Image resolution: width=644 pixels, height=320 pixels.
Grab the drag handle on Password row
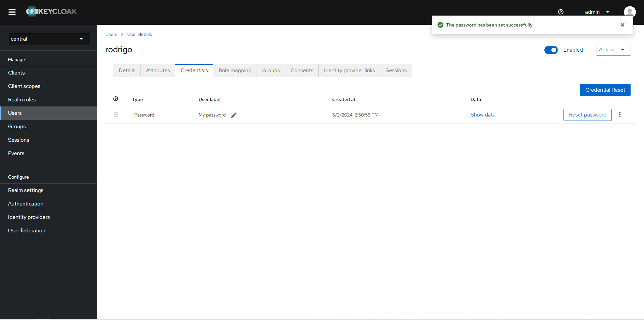(116, 115)
